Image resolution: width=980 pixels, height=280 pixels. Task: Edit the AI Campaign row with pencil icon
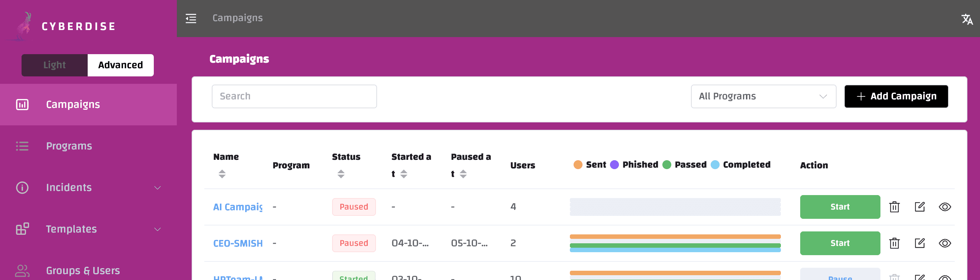919,207
